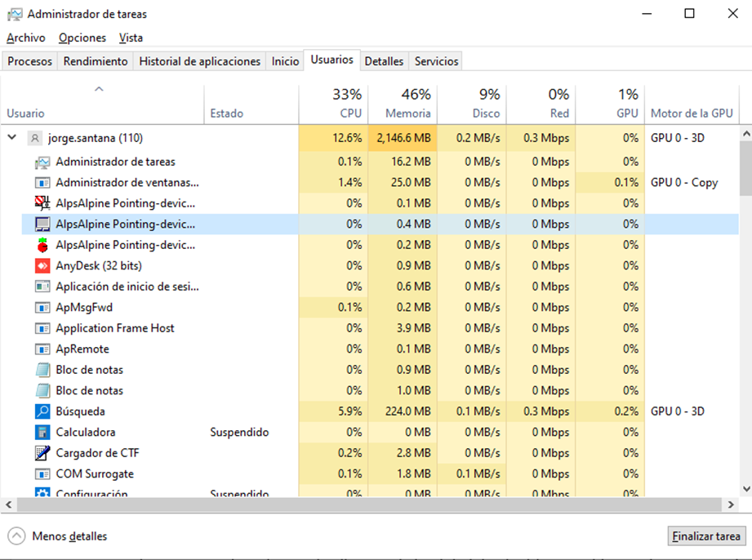The width and height of the screenshot is (752, 560).
Task: Switch to the Rendimiento tab
Action: click(x=96, y=61)
